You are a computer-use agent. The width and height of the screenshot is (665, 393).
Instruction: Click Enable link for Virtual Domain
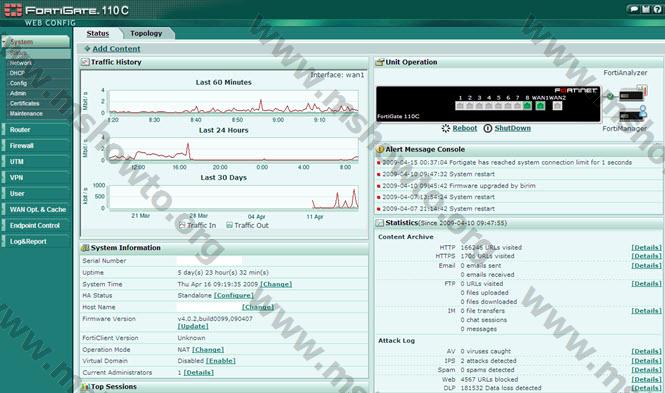pyautogui.click(x=221, y=361)
